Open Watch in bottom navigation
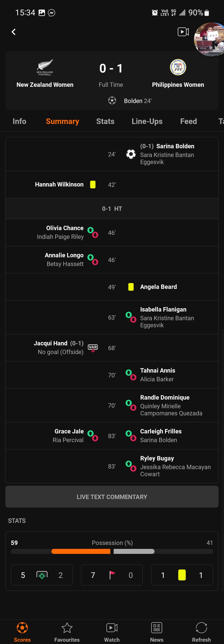 (112, 632)
